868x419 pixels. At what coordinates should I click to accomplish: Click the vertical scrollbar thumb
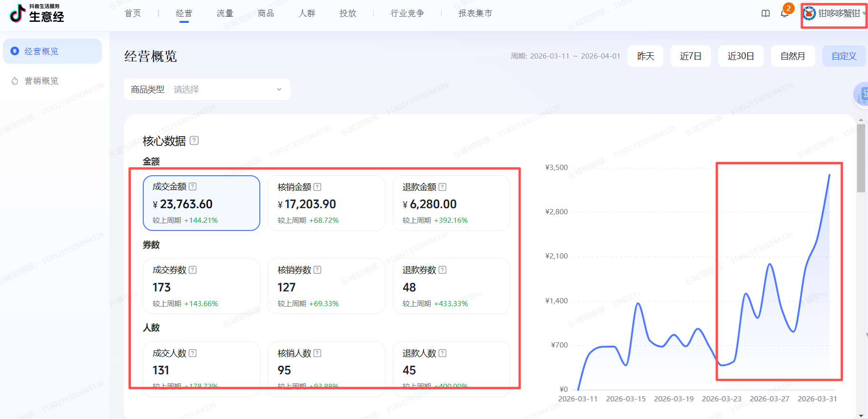pos(861,159)
